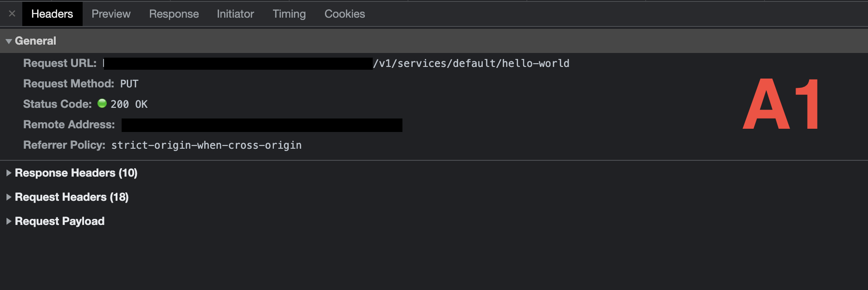The height and width of the screenshot is (290, 868).
Task: Open the Response tab
Action: coord(174,13)
